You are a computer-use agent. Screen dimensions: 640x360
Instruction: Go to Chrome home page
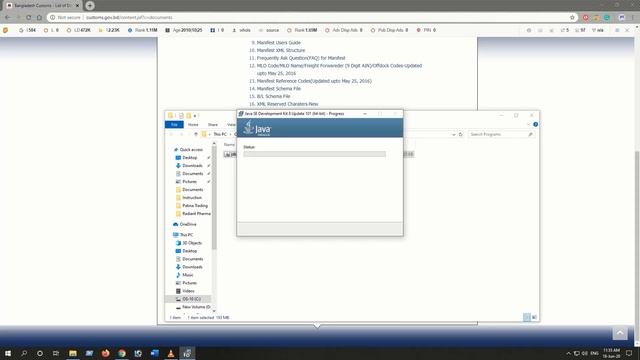coord(39,18)
